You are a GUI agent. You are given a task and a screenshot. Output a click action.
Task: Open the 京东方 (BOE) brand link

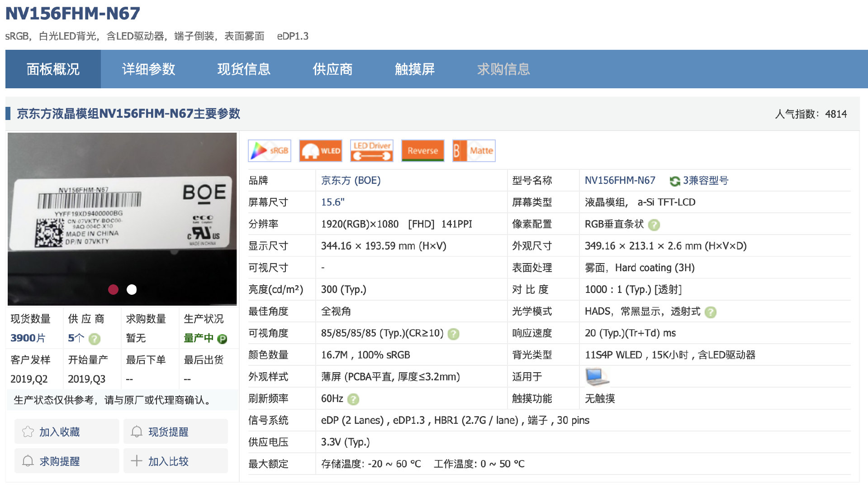pos(351,180)
